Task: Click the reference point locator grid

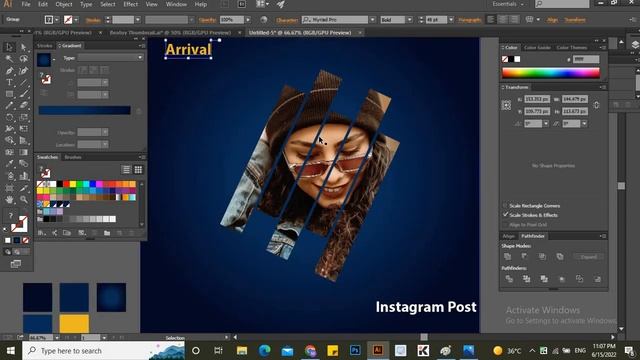Action: (x=506, y=105)
